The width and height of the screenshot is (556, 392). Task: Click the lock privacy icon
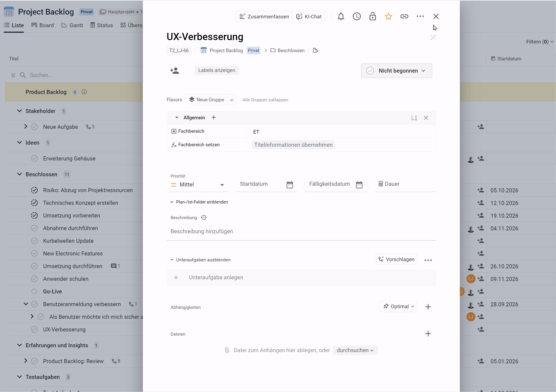(372, 16)
